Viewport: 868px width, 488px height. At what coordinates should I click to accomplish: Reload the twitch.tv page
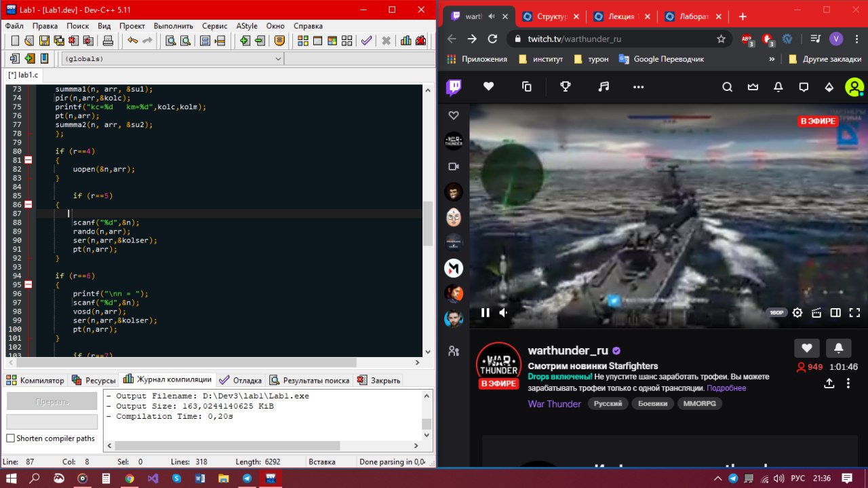point(492,39)
